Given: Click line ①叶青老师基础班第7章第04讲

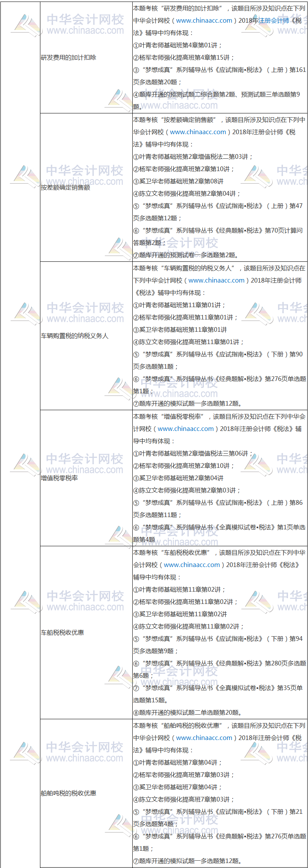Looking at the screenshot, I should (178, 763).
